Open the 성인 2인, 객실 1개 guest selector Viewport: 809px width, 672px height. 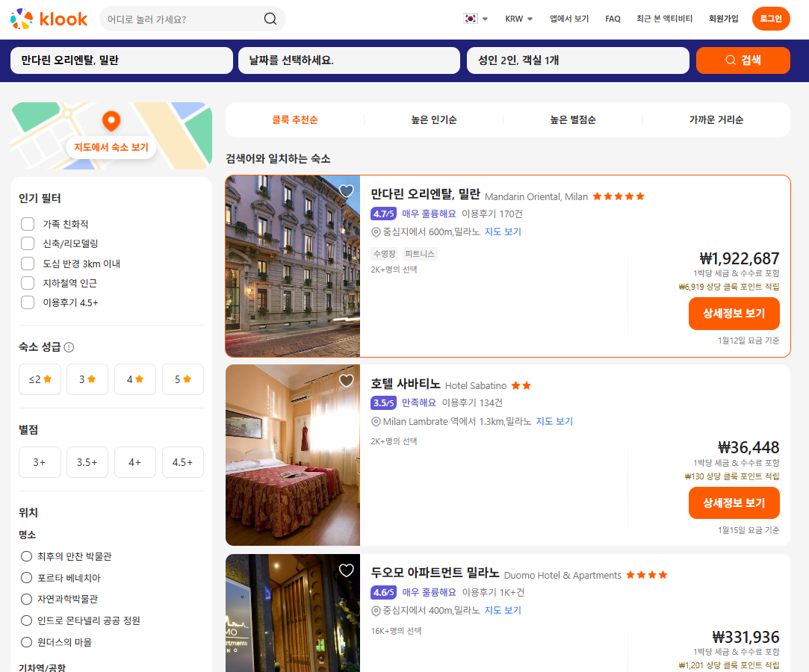(x=578, y=60)
